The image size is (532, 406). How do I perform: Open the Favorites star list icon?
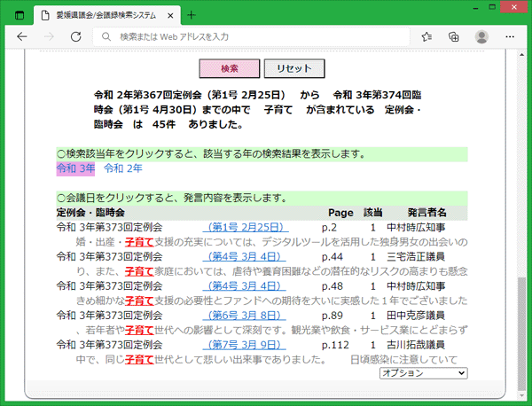(x=426, y=36)
